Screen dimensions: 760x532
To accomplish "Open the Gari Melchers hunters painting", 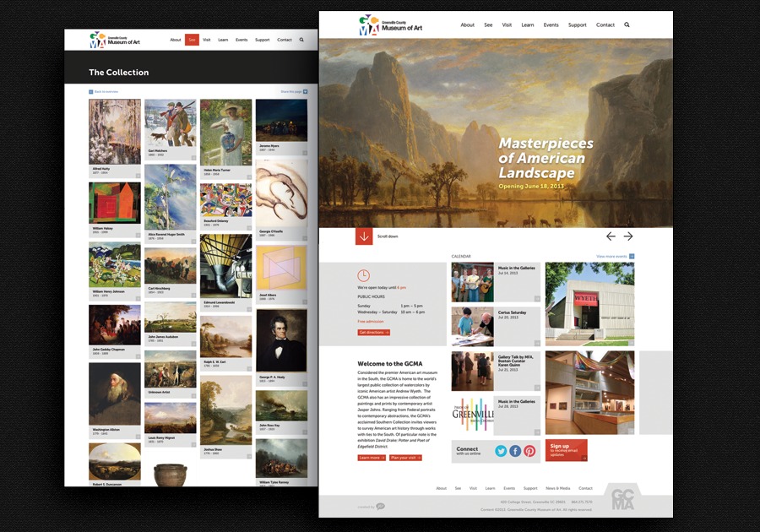I will tap(170, 123).
